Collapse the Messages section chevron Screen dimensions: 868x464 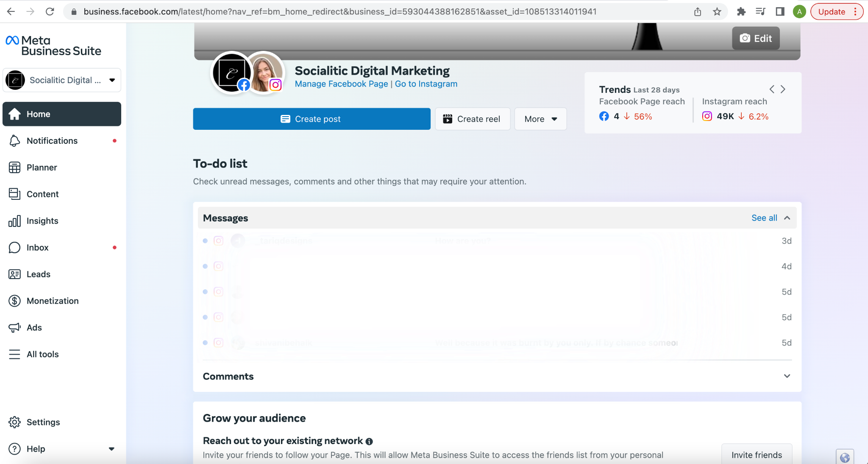(x=787, y=218)
